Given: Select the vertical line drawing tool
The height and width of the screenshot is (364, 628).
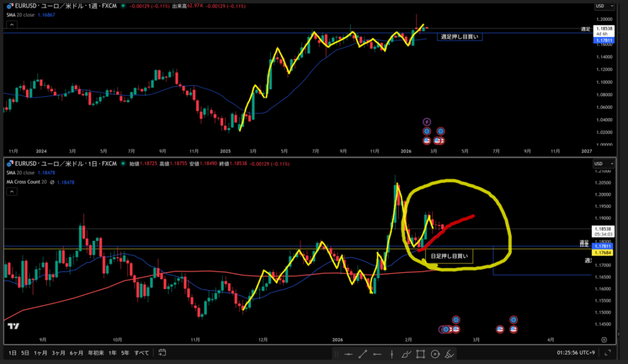Looking at the screenshot, I should pos(391,354).
